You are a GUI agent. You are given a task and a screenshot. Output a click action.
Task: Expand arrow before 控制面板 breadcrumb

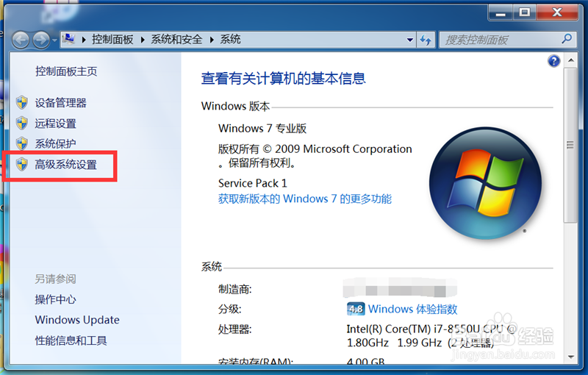[x=84, y=40]
